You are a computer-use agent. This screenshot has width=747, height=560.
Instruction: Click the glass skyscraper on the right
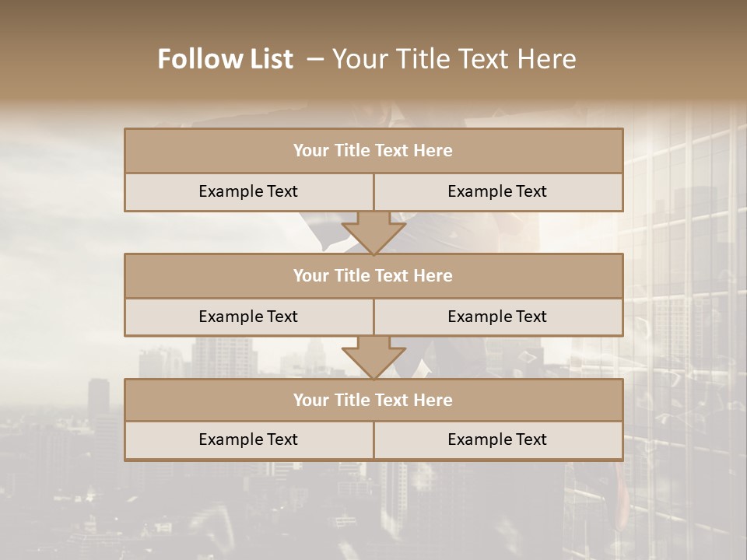tap(685, 311)
